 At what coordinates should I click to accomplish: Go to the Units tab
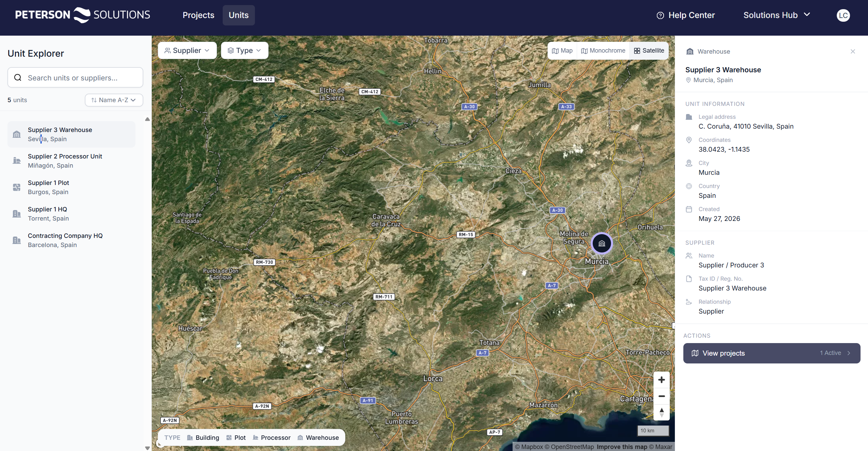[x=239, y=15]
